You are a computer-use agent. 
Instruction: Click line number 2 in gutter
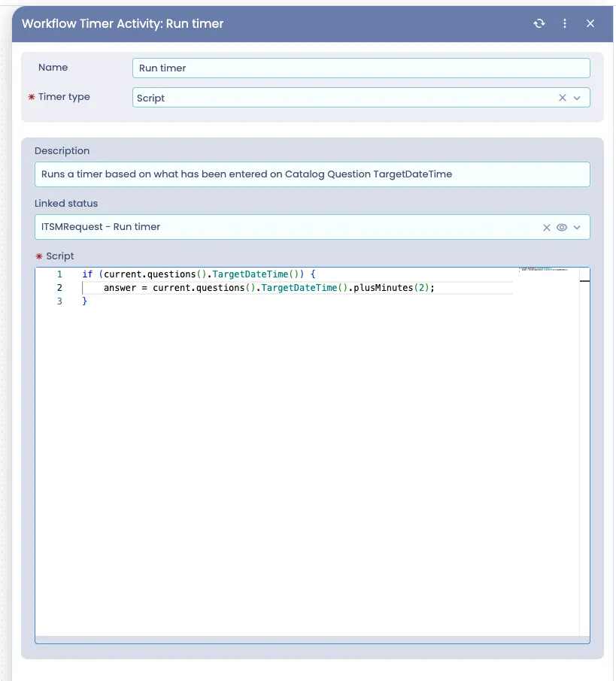[x=59, y=288]
